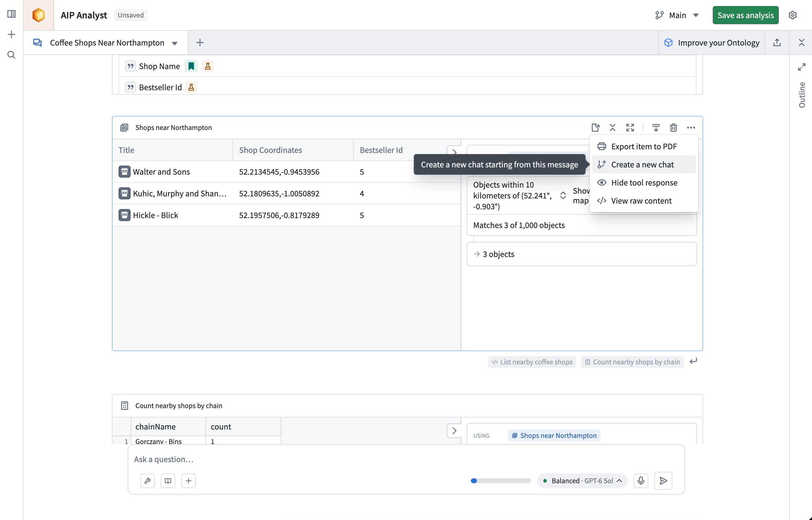
Task: Click the reply arrow beside suggestions
Action: pos(693,362)
